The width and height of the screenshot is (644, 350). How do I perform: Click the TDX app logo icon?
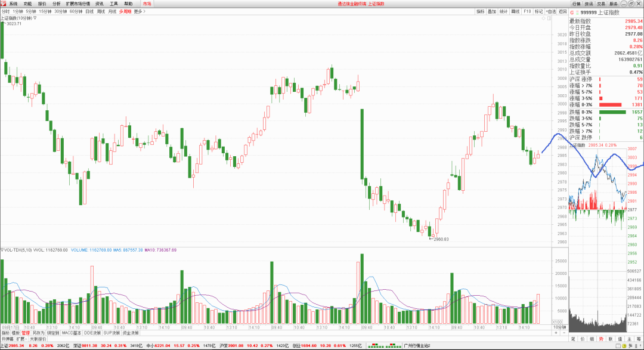point(4,4)
